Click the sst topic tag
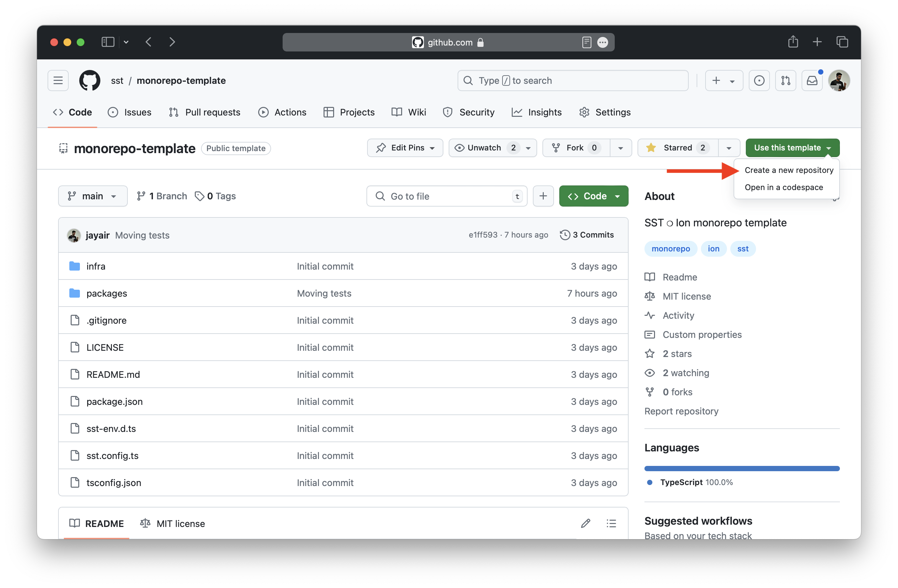898x588 pixels. coord(743,249)
